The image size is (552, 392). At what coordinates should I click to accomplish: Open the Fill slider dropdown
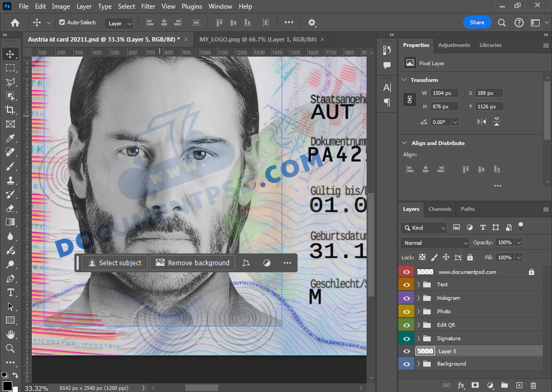tap(518, 257)
